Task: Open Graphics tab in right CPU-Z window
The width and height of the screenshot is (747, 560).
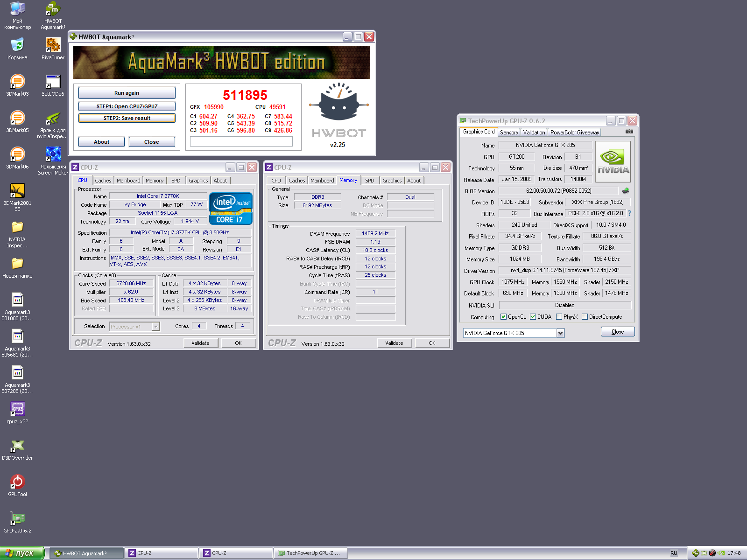Action: pos(392,181)
